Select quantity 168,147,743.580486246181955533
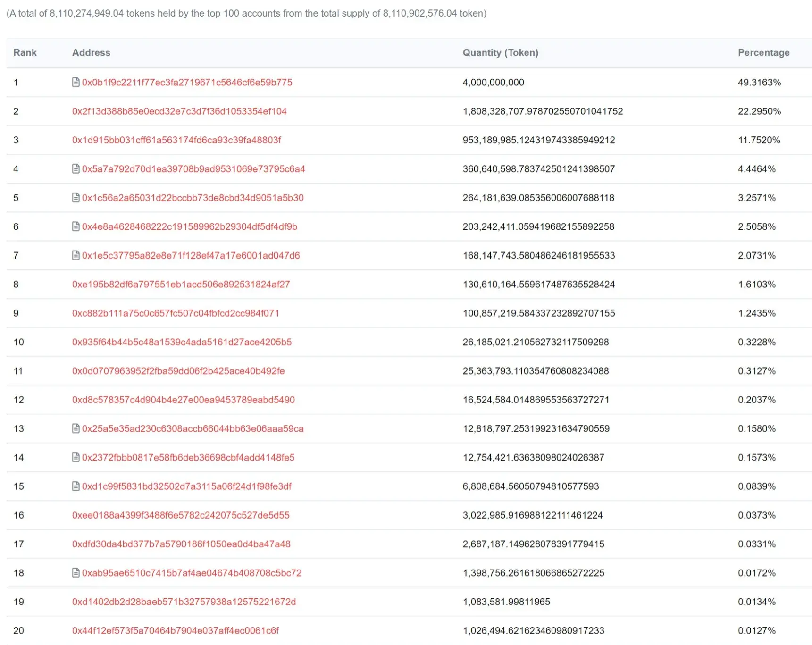Image resolution: width=812 pixels, height=645 pixels. [x=539, y=255]
